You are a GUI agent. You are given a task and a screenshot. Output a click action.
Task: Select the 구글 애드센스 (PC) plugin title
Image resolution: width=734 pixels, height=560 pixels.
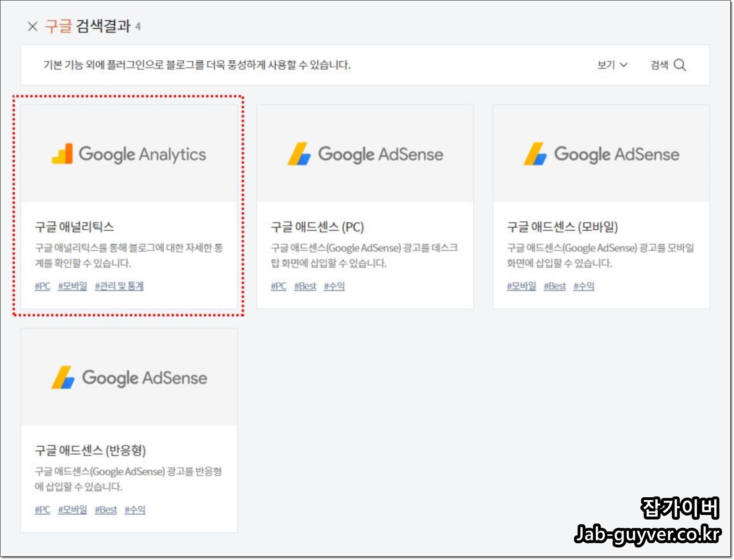pos(317,227)
